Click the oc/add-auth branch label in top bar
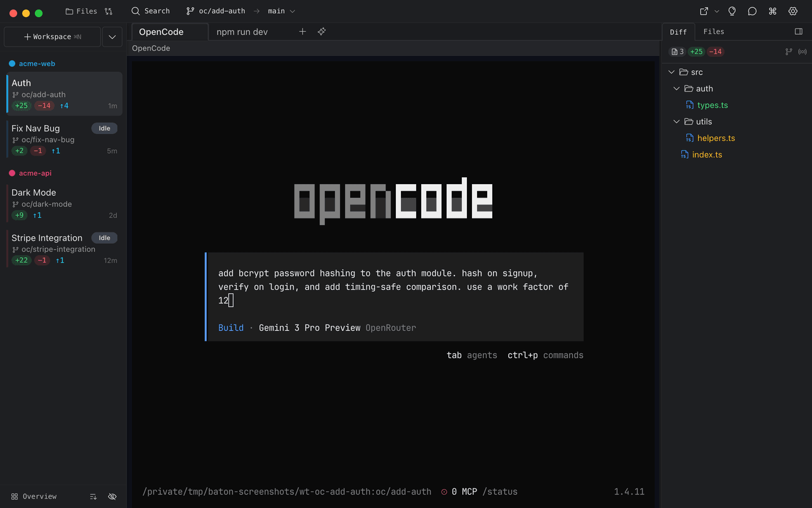 pyautogui.click(x=216, y=11)
